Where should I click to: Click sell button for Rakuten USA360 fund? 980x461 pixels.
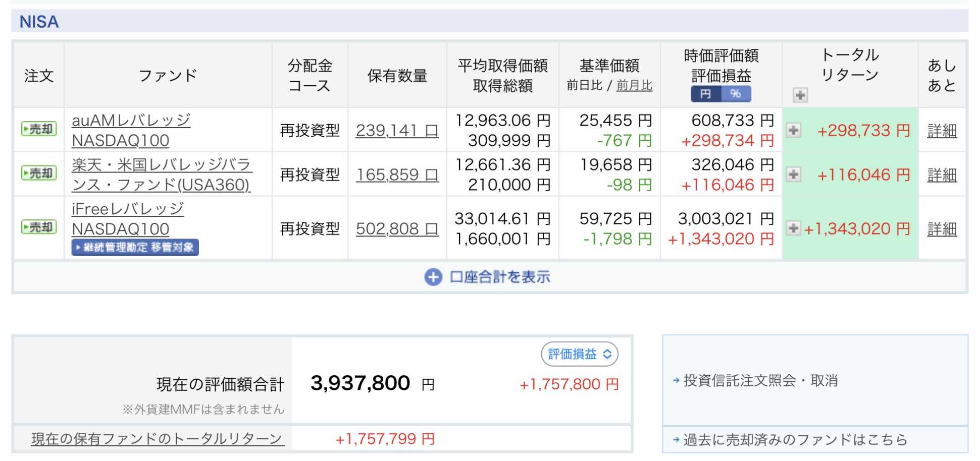click(x=39, y=174)
